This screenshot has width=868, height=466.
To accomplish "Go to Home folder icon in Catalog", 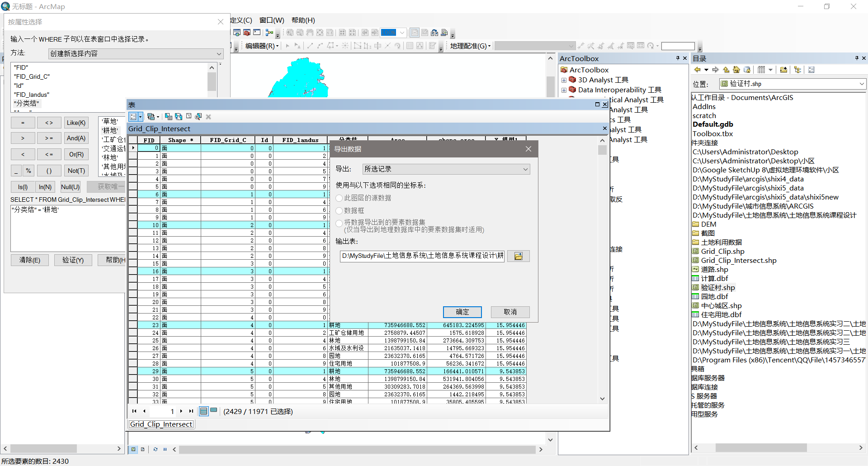I will click(x=736, y=70).
